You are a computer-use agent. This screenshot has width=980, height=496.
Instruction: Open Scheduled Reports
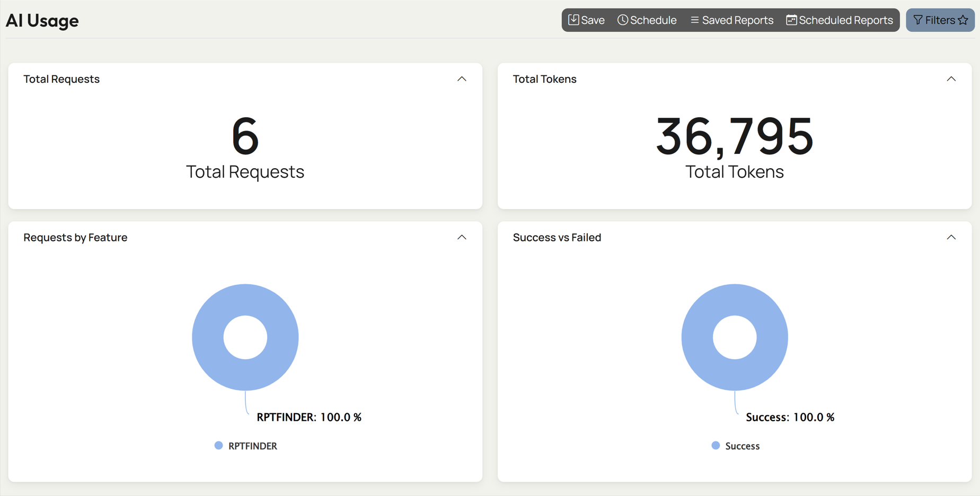tap(840, 20)
